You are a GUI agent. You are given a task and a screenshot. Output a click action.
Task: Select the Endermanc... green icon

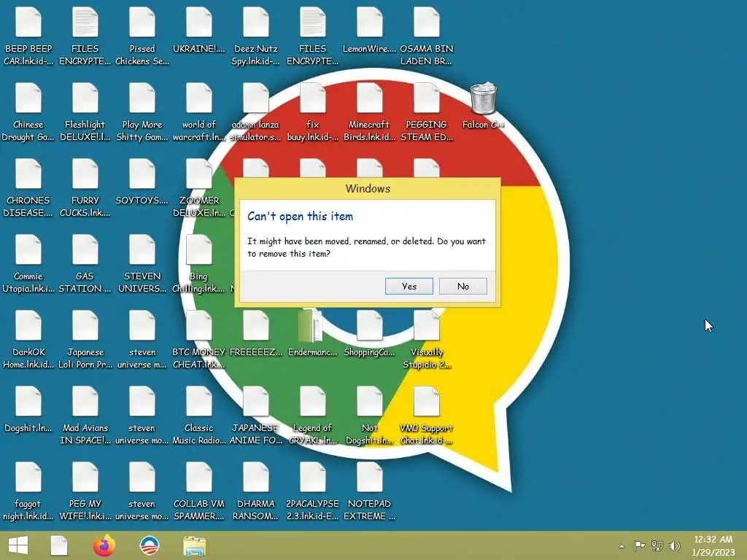click(312, 333)
